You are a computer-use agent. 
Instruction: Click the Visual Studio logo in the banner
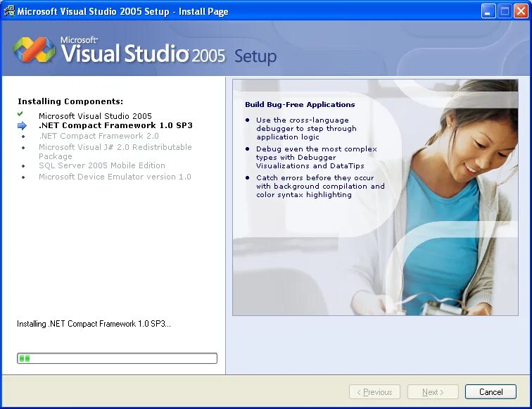pos(34,49)
